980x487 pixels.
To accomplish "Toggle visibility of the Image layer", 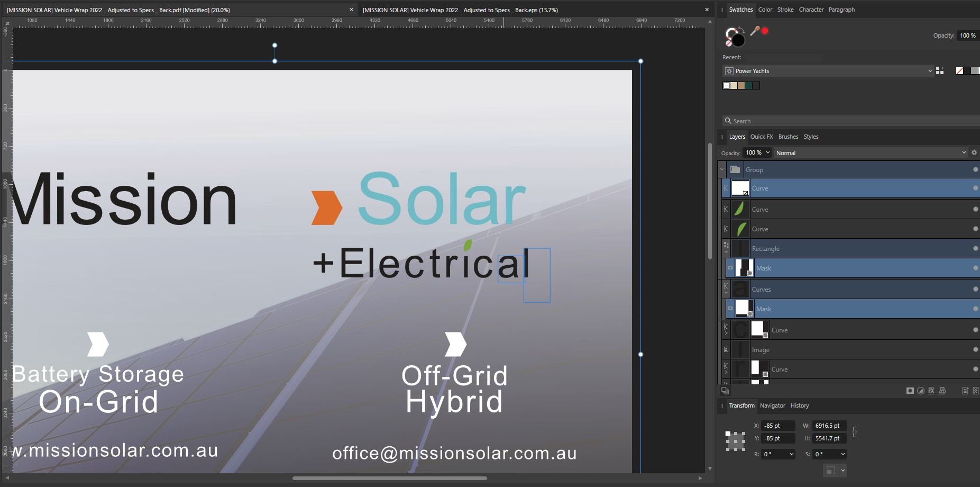I will coord(975,349).
